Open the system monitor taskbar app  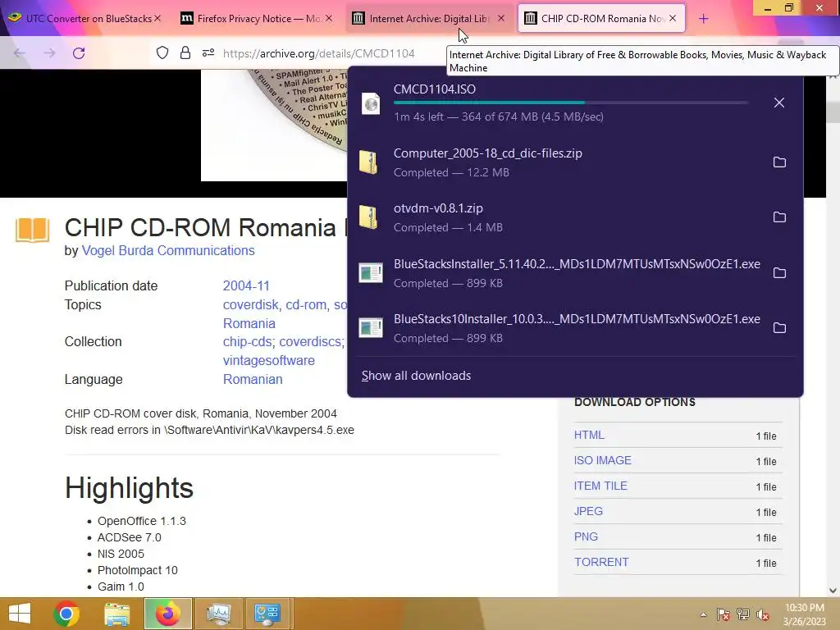(x=218, y=614)
